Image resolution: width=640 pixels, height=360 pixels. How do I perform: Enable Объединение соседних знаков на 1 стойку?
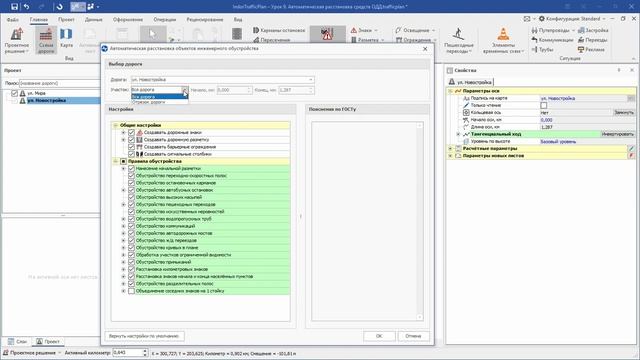point(131,291)
